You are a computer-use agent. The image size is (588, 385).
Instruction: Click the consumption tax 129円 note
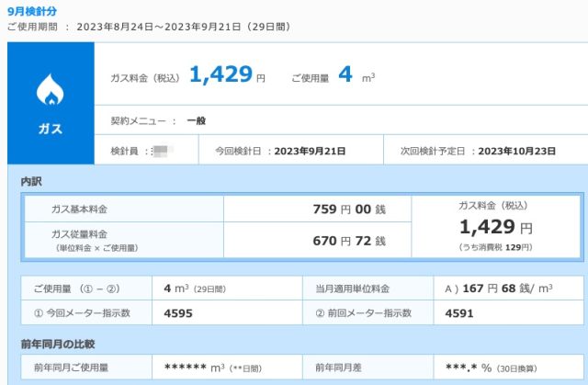495,248
